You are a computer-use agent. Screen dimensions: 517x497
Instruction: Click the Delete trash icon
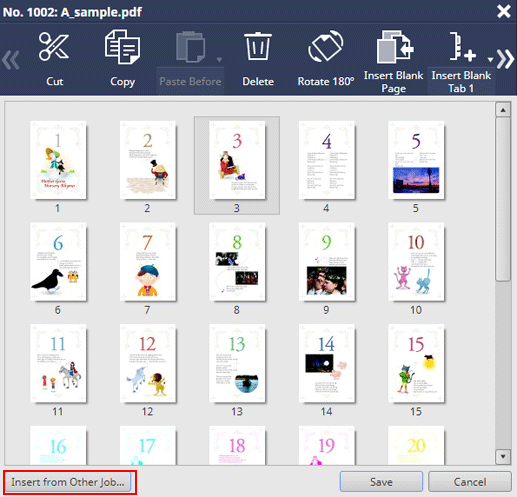pyautogui.click(x=258, y=46)
